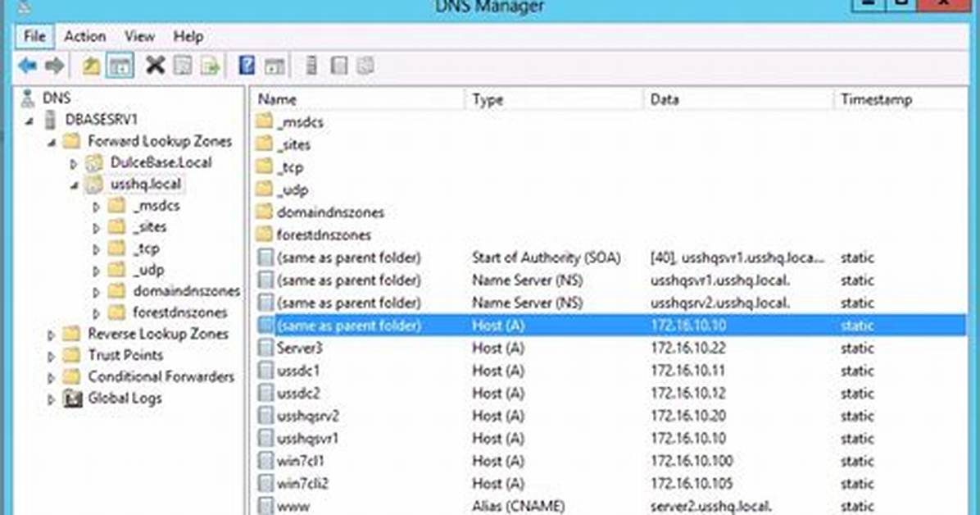The width and height of the screenshot is (980, 515).
Task: Click the up one level folder icon
Action: point(91,66)
